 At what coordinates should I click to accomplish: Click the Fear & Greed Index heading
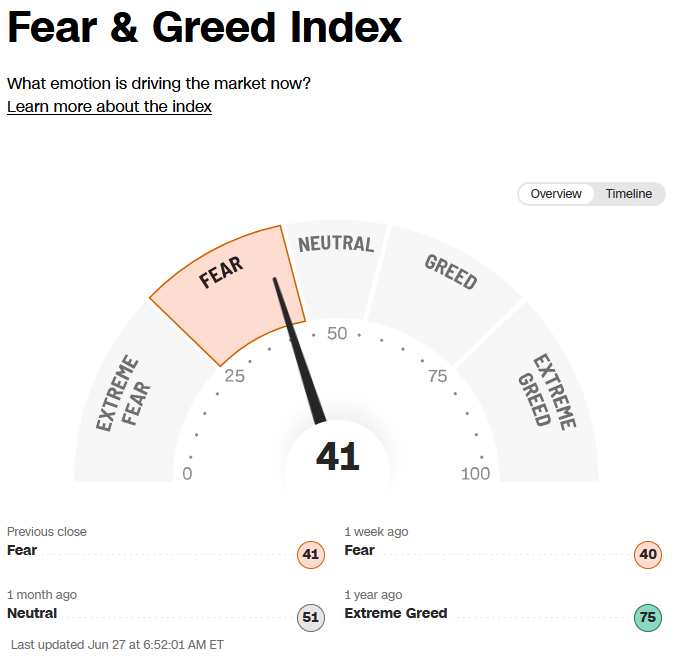[x=204, y=28]
